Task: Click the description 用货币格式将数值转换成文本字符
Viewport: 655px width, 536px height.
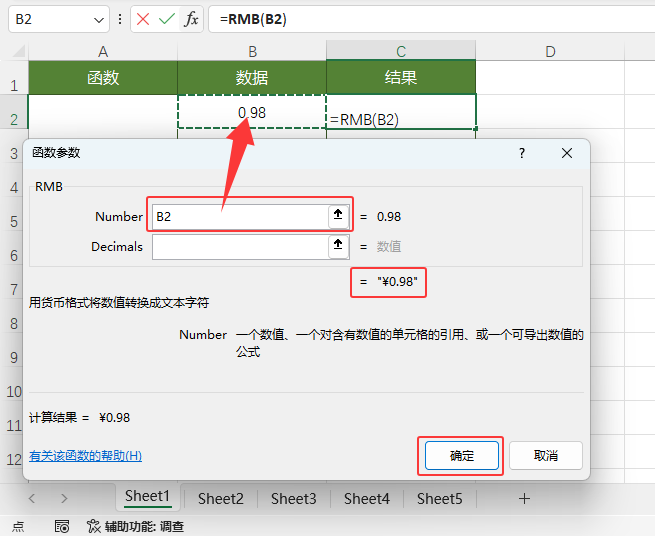Action: click(119, 302)
